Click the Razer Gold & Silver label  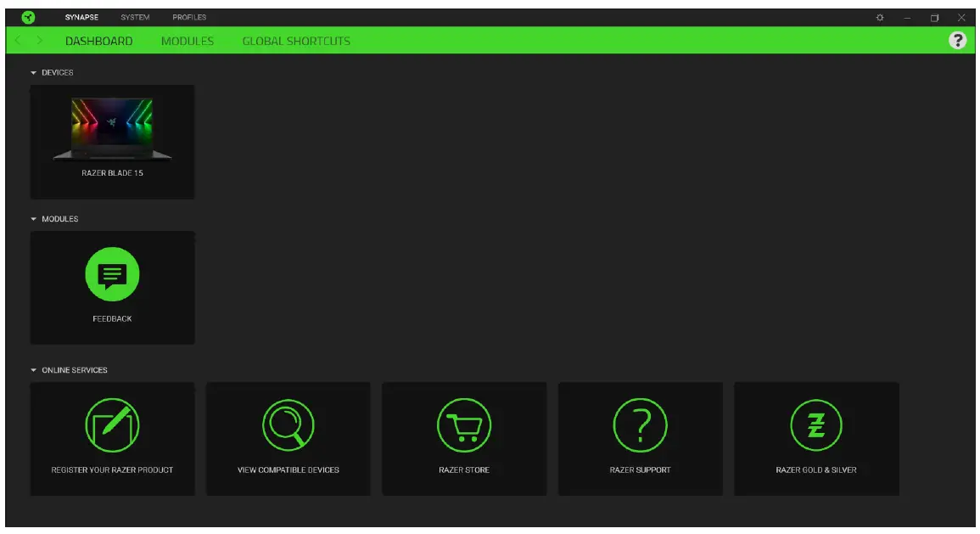click(816, 470)
